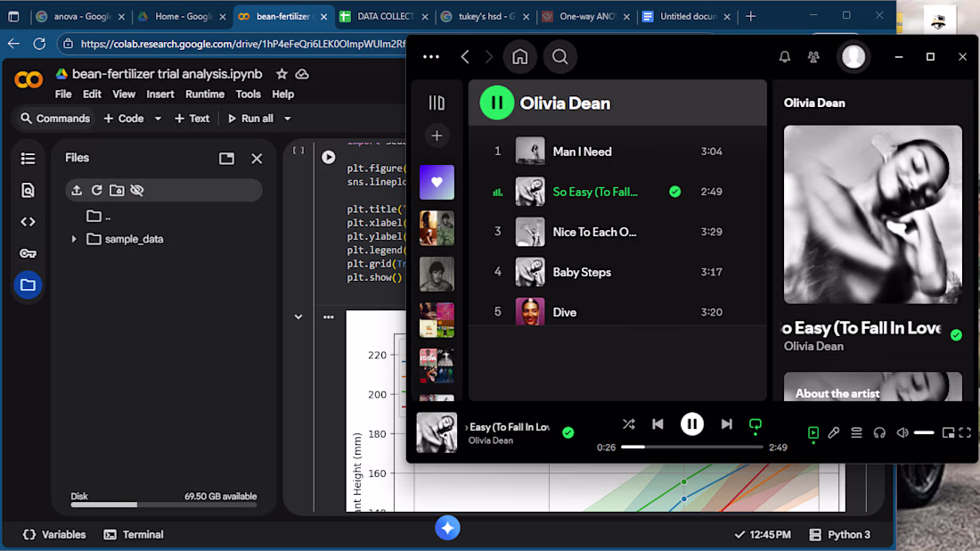Pause the song in bottom player bar

tap(691, 424)
